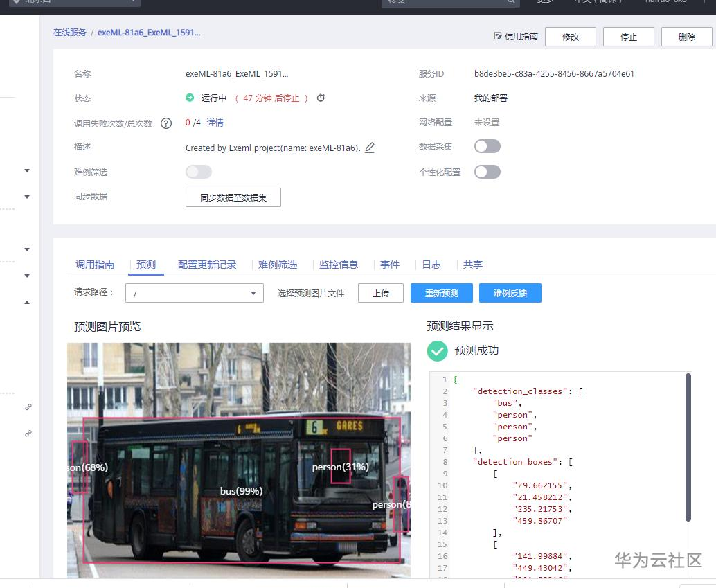Click the 停止 button to stop service
716x588 pixels.
pyautogui.click(x=628, y=37)
